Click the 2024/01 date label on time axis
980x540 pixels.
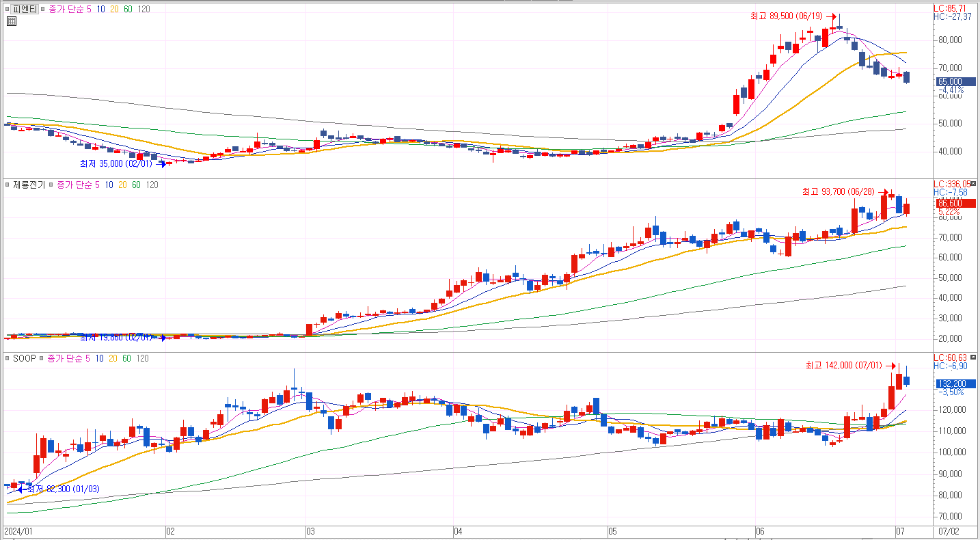(18, 531)
